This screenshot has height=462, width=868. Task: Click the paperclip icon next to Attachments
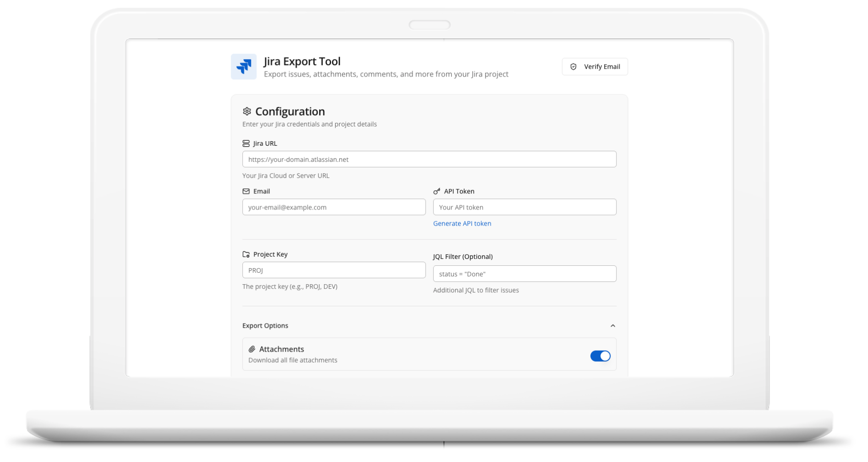[x=251, y=349]
